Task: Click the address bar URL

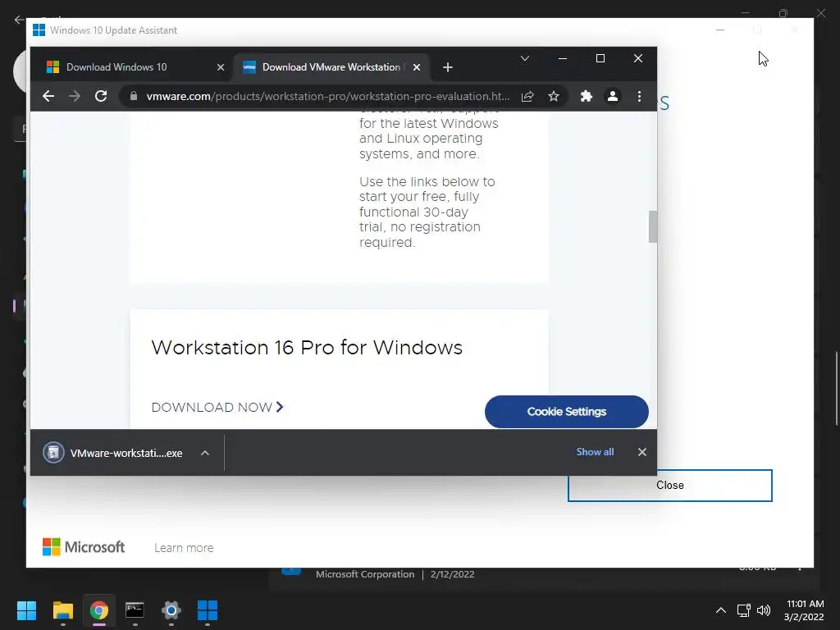Action: coord(328,96)
